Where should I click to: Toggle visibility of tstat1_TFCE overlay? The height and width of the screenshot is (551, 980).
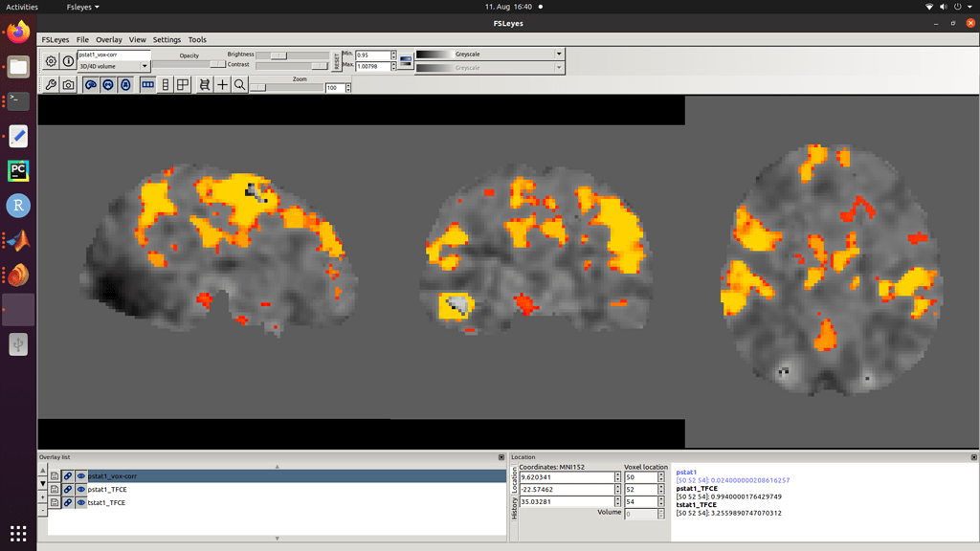(x=79, y=503)
